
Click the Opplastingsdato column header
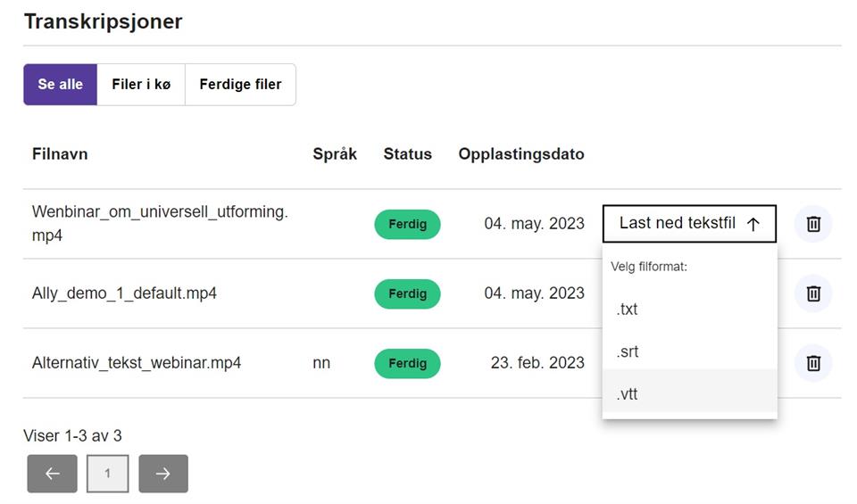(521, 154)
